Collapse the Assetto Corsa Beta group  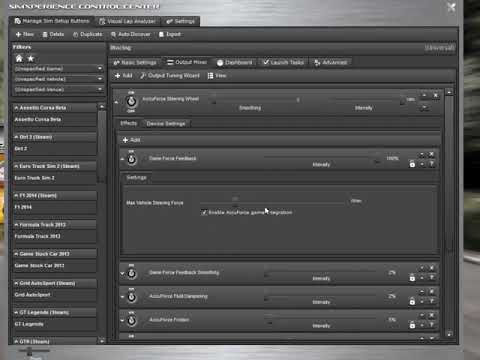pyautogui.click(x=16, y=108)
